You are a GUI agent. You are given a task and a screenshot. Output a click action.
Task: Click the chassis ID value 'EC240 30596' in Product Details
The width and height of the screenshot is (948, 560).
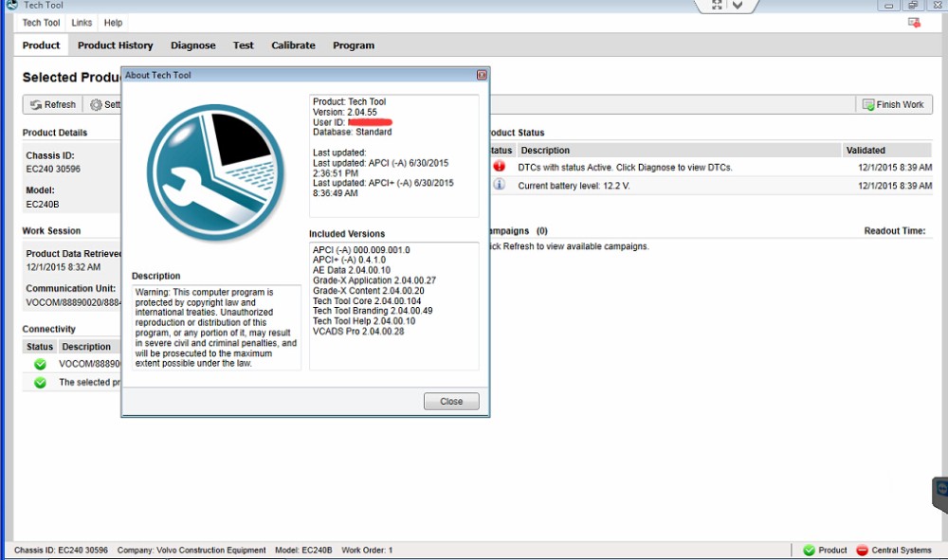click(x=53, y=170)
